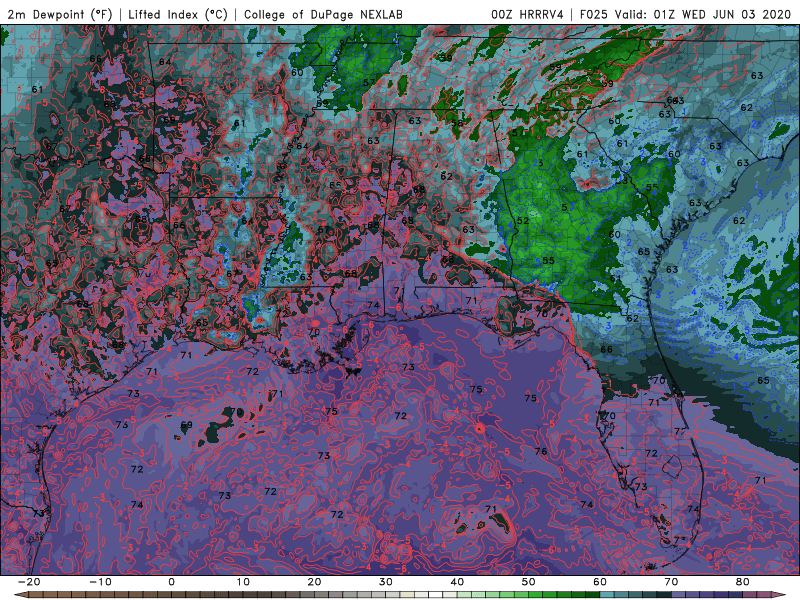800x600 pixels.
Task: Click the "F025" forecast hour text
Action: click(593, 14)
